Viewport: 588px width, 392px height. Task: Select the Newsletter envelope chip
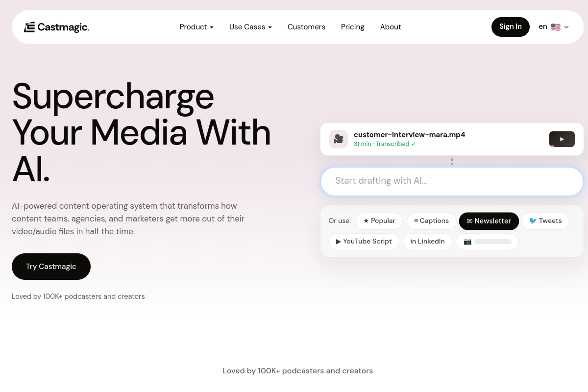(x=489, y=221)
